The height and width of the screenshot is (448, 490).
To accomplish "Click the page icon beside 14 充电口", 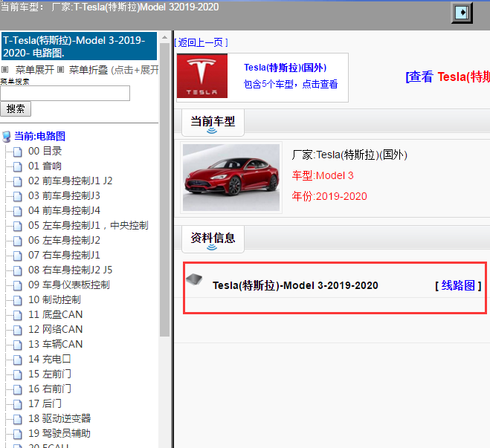I will [17, 360].
